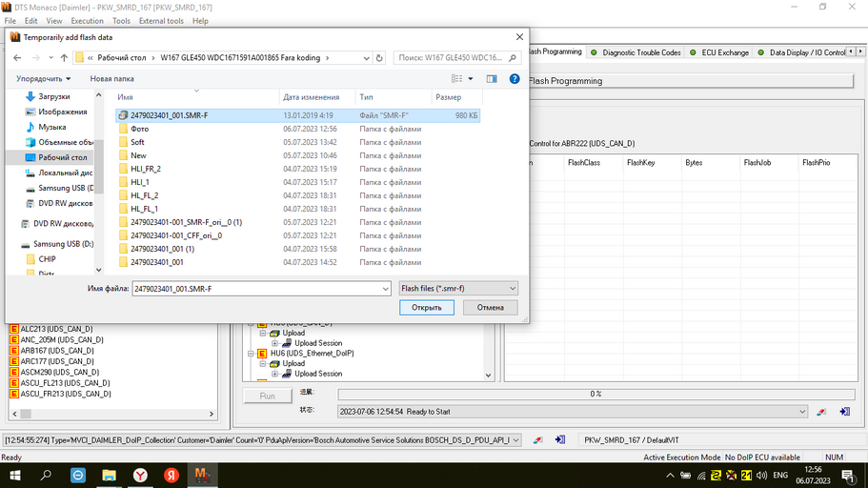Screen dimensions: 868x488
Task: Open the Soft folder
Action: click(137, 142)
